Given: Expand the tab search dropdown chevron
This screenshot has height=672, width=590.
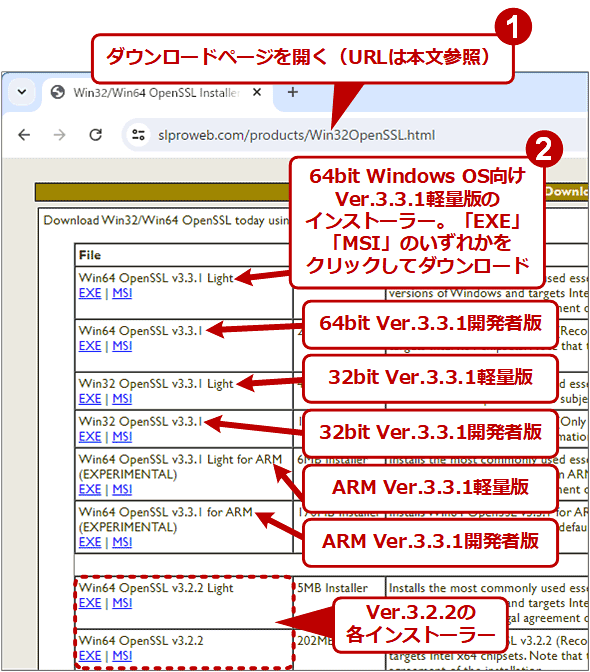Looking at the screenshot, I should [x=22, y=92].
